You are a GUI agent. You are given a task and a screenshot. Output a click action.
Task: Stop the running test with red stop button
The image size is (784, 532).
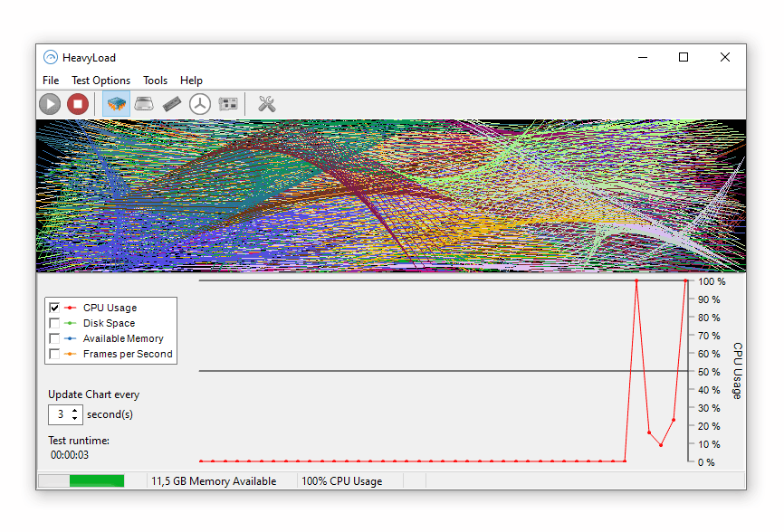[x=78, y=104]
